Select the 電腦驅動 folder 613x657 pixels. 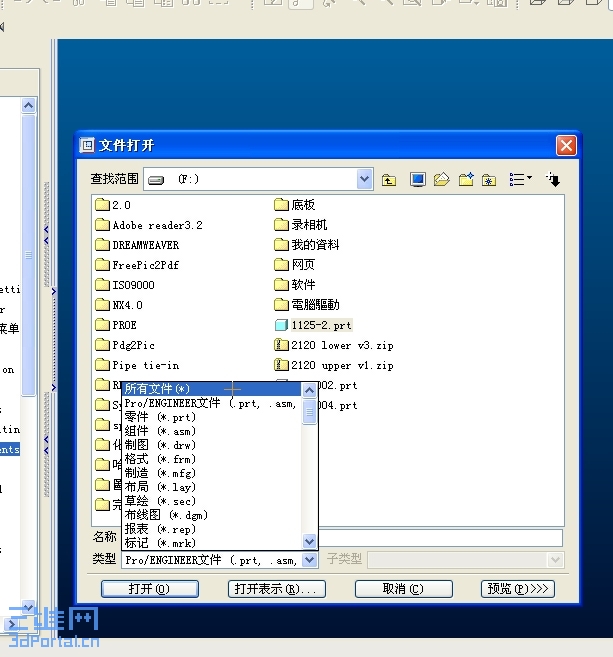click(x=307, y=305)
